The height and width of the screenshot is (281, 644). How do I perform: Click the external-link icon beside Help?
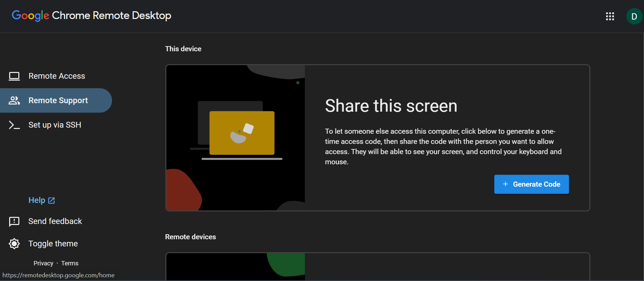click(52, 201)
